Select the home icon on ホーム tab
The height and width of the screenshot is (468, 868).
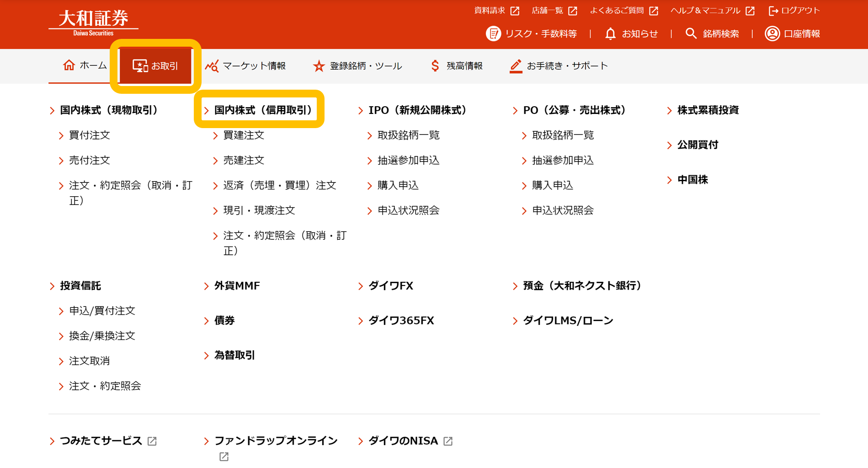click(69, 65)
